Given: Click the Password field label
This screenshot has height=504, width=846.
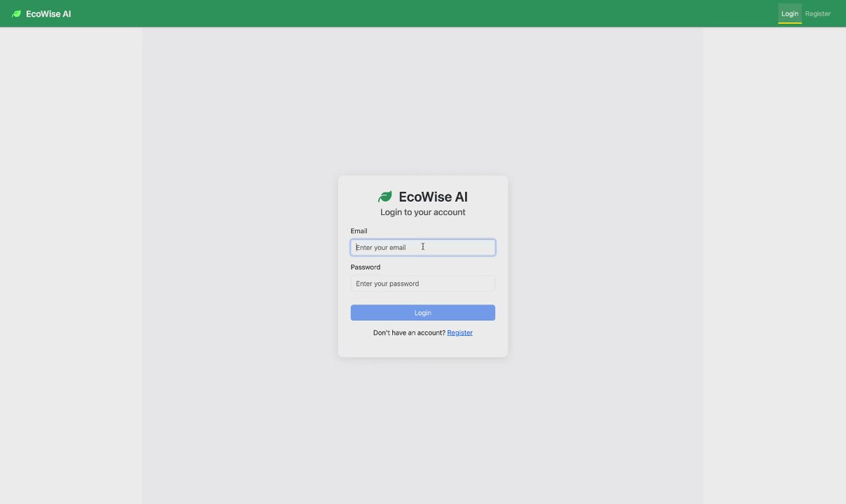Looking at the screenshot, I should tap(366, 267).
